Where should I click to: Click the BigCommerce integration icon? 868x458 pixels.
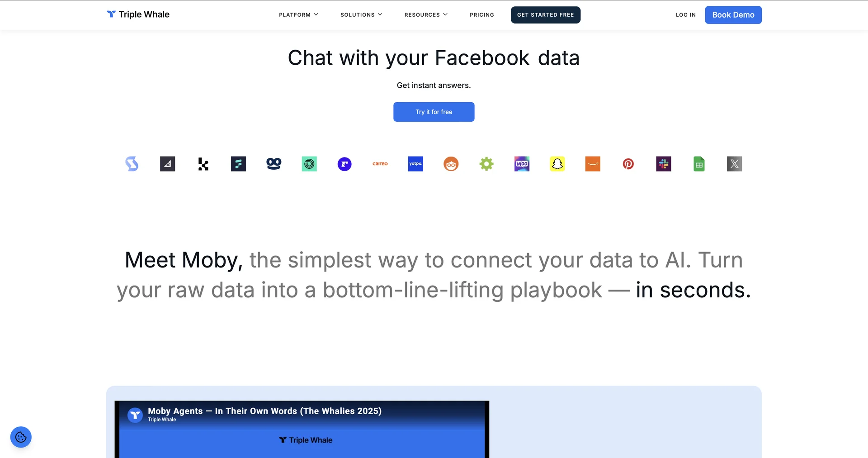(168, 164)
